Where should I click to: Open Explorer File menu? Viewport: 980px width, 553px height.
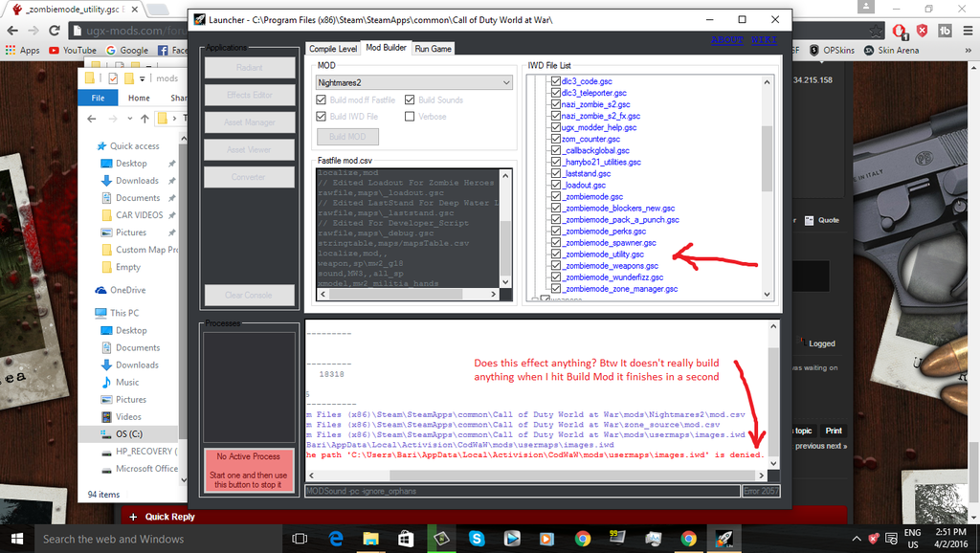click(99, 98)
